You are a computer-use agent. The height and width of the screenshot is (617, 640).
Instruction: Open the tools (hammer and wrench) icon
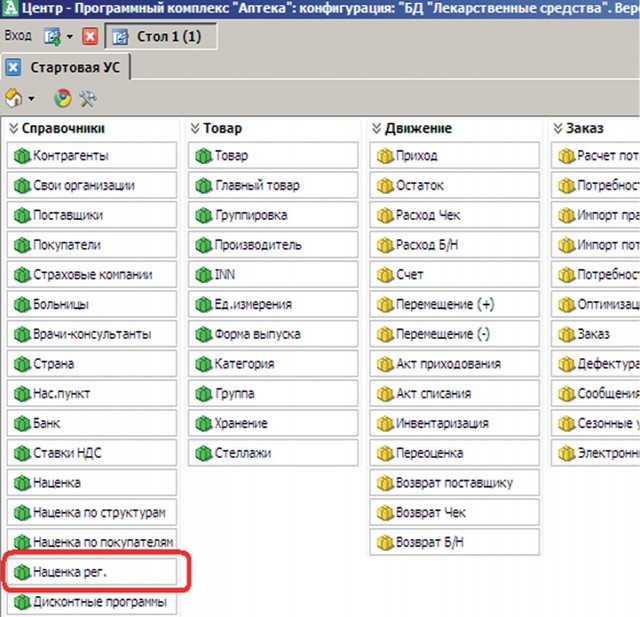(87, 98)
